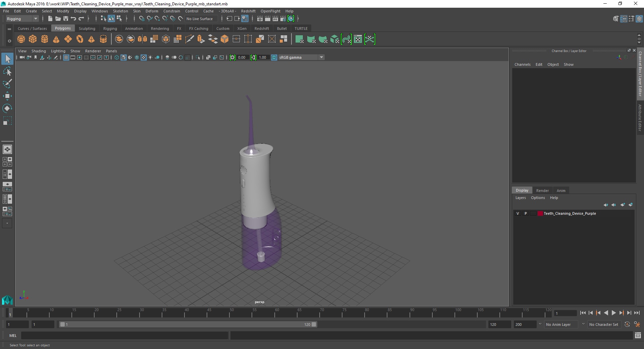This screenshot has height=349, width=644.
Task: Switch to four view layout
Action: pyautogui.click(x=7, y=162)
